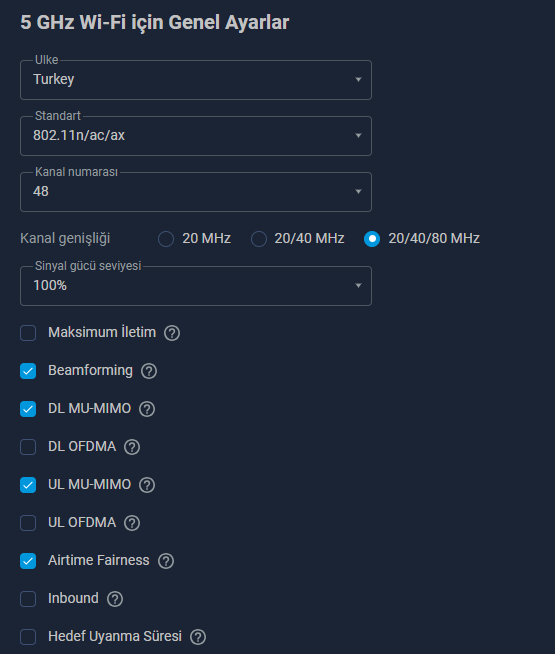This screenshot has width=555, height=654.
Task: Click UL MU-MIMO help question icon
Action: (x=147, y=485)
